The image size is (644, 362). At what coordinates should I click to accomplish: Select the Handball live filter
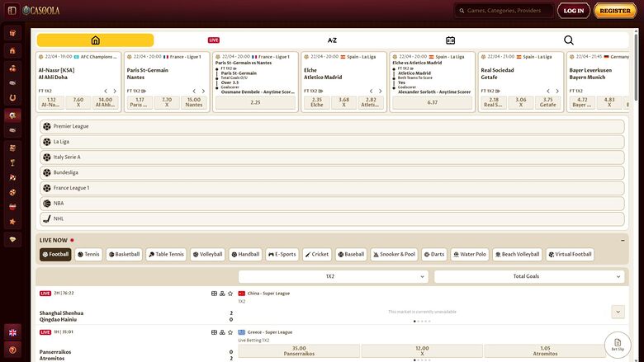[245, 254]
